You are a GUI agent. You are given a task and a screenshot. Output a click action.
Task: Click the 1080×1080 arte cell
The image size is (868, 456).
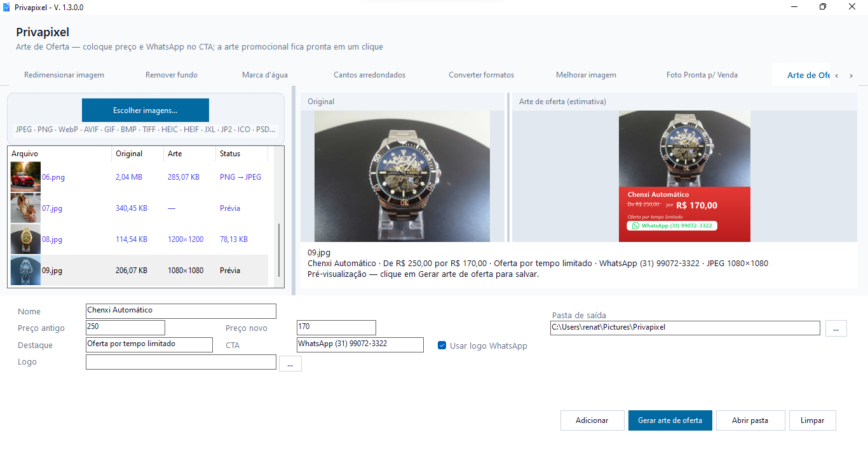point(186,271)
